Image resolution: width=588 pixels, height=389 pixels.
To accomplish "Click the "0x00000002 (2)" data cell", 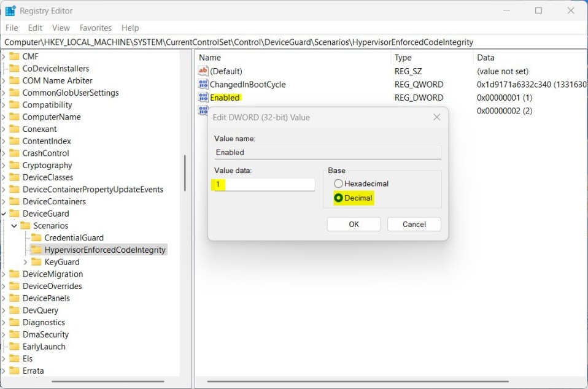I will (x=505, y=110).
